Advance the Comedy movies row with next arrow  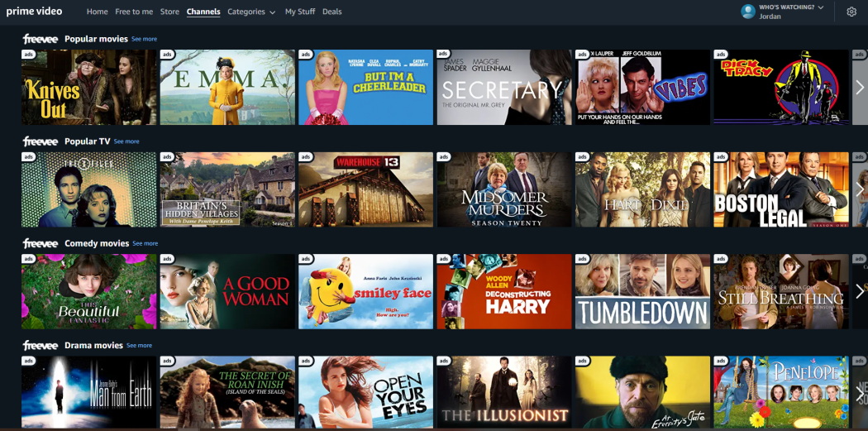[859, 291]
